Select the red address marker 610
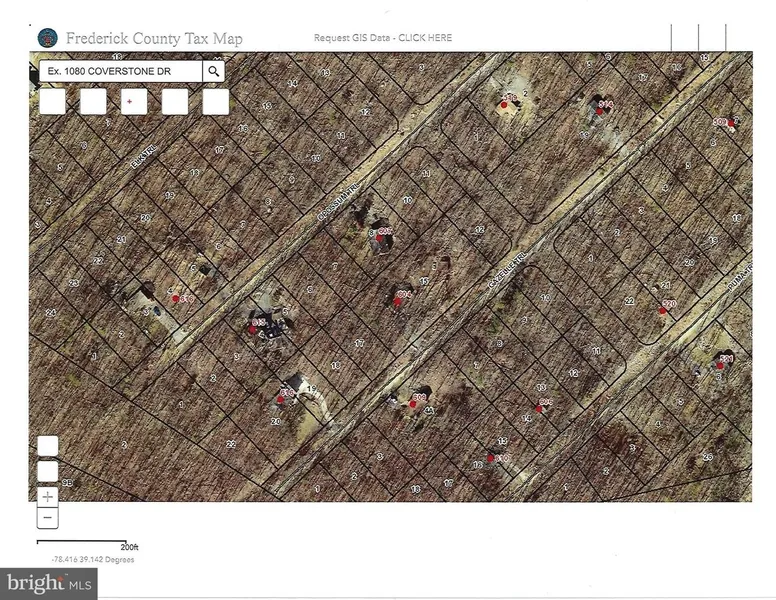The image size is (776, 600). (x=490, y=458)
